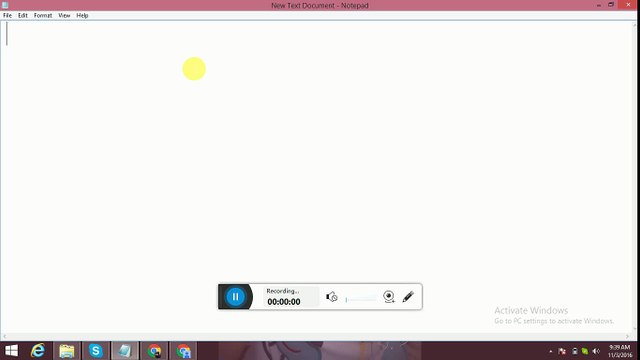Select the pencil annotation tool
The image size is (640, 360).
tap(408, 297)
